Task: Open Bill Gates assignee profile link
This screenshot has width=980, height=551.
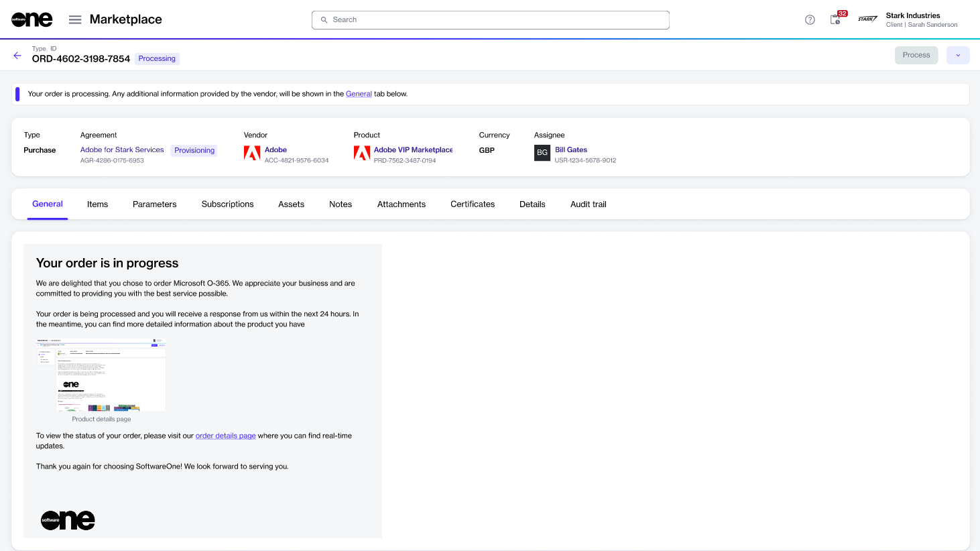Action: [x=571, y=150]
